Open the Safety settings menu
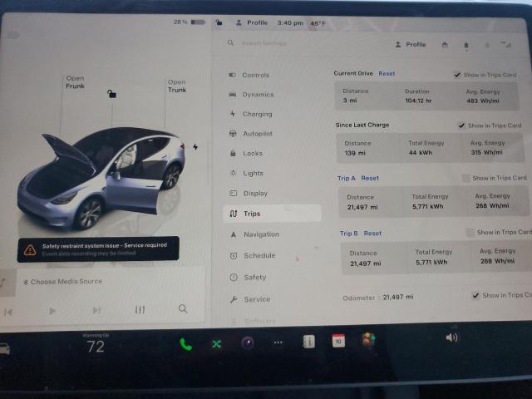This screenshot has width=532, height=399. tap(249, 277)
